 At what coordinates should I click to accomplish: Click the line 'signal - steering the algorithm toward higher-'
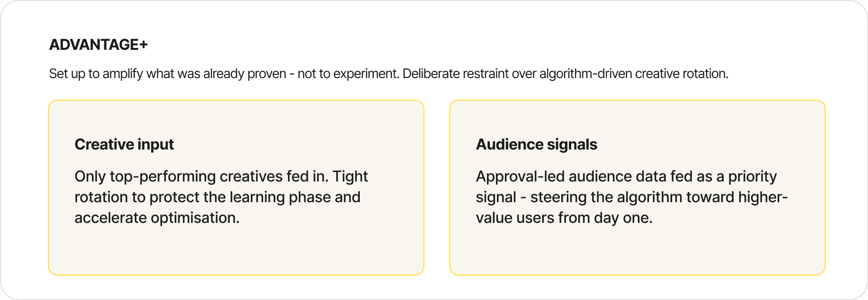pos(632,197)
